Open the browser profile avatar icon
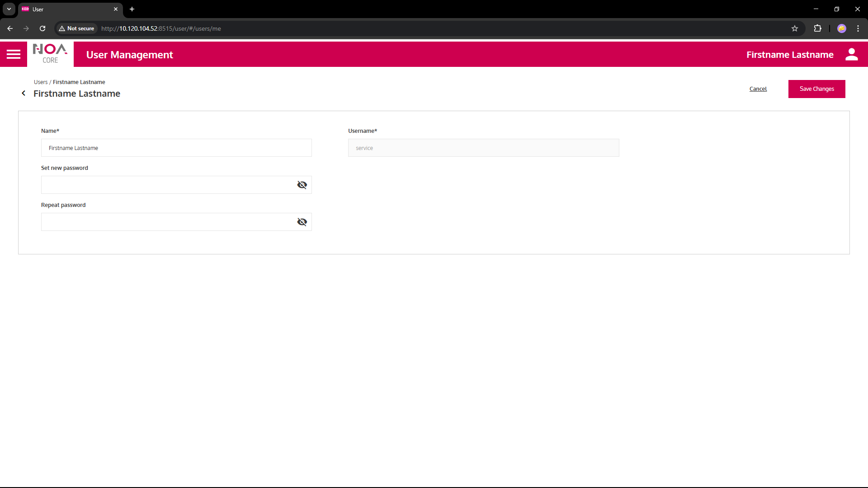This screenshot has height=488, width=868. [x=842, y=28]
